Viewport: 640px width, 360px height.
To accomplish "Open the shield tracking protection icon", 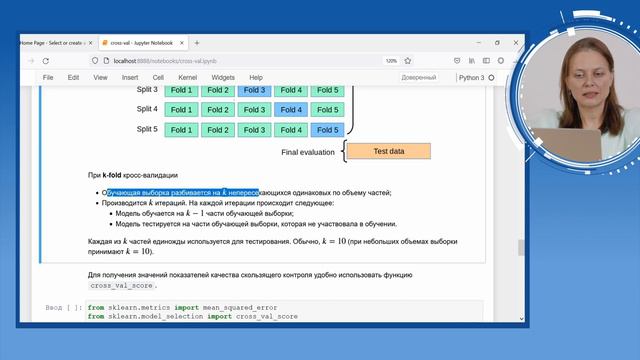I will click(x=95, y=60).
